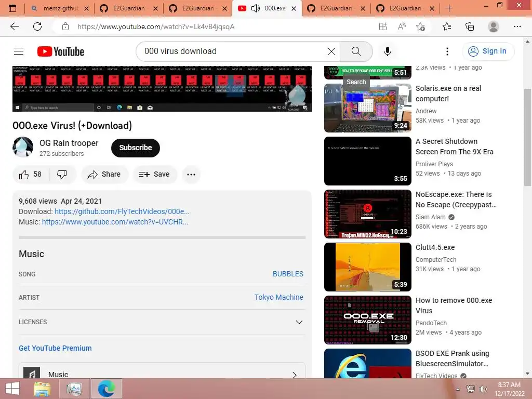The image size is (532, 399).
Task: Start voice search with microphone
Action: click(x=387, y=51)
